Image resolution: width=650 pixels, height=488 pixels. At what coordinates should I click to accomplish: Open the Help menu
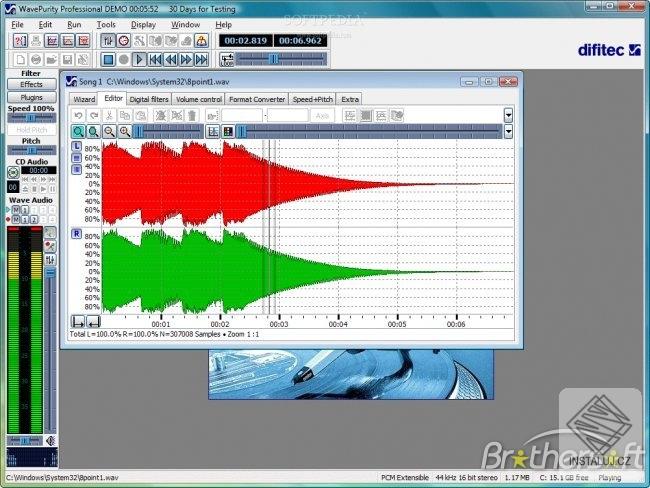tap(223, 25)
